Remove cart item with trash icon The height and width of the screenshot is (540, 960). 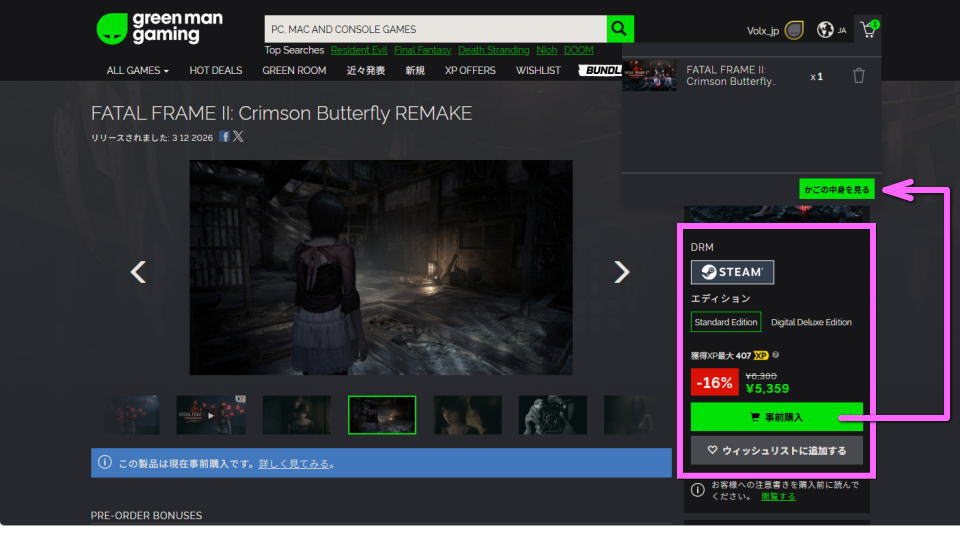pos(858,76)
